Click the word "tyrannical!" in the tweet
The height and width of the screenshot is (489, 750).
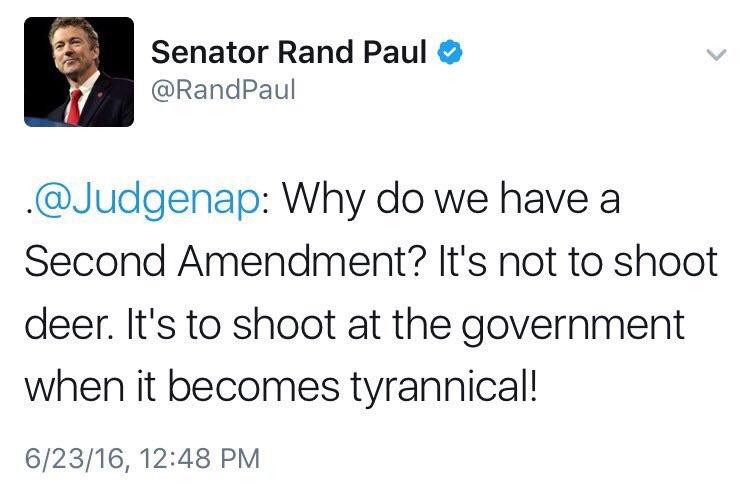pyautogui.click(x=443, y=389)
